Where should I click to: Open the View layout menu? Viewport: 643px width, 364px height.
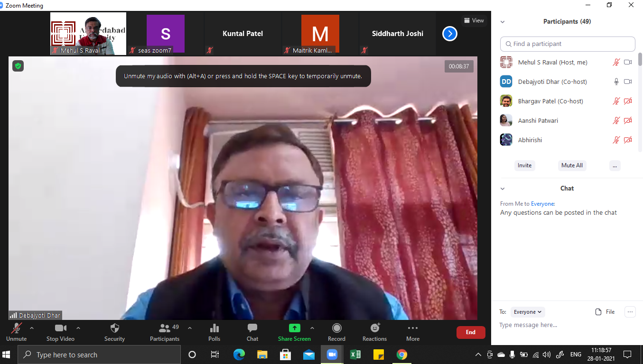pyautogui.click(x=474, y=20)
